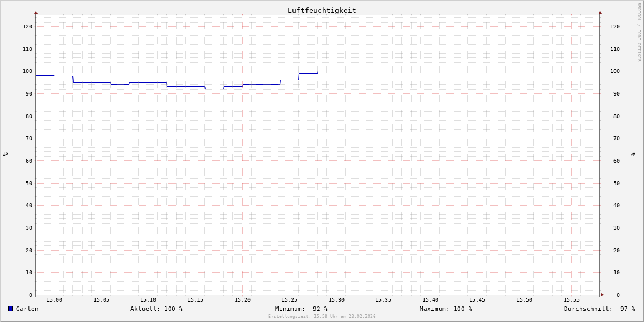Click the 15:40 time axis label
The image size is (644, 322).
[x=430, y=300]
